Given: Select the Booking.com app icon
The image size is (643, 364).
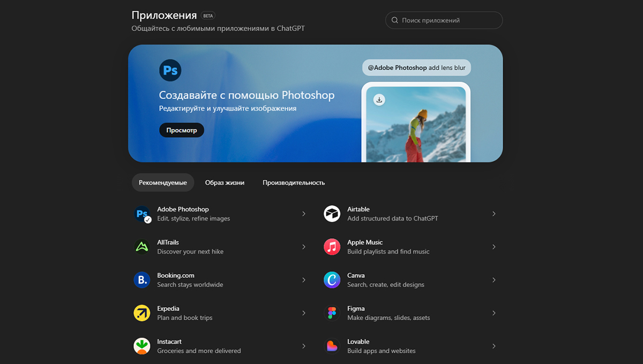Looking at the screenshot, I should (x=142, y=280).
